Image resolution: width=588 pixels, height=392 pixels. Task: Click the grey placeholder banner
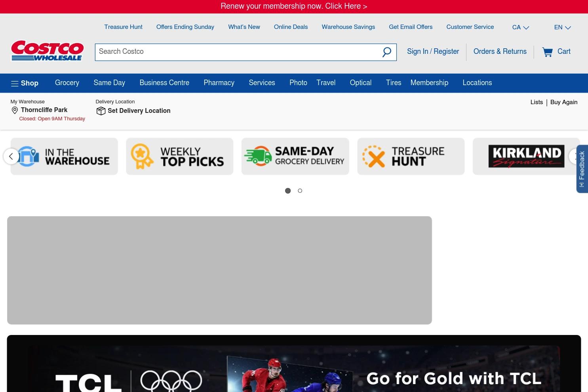(219, 270)
